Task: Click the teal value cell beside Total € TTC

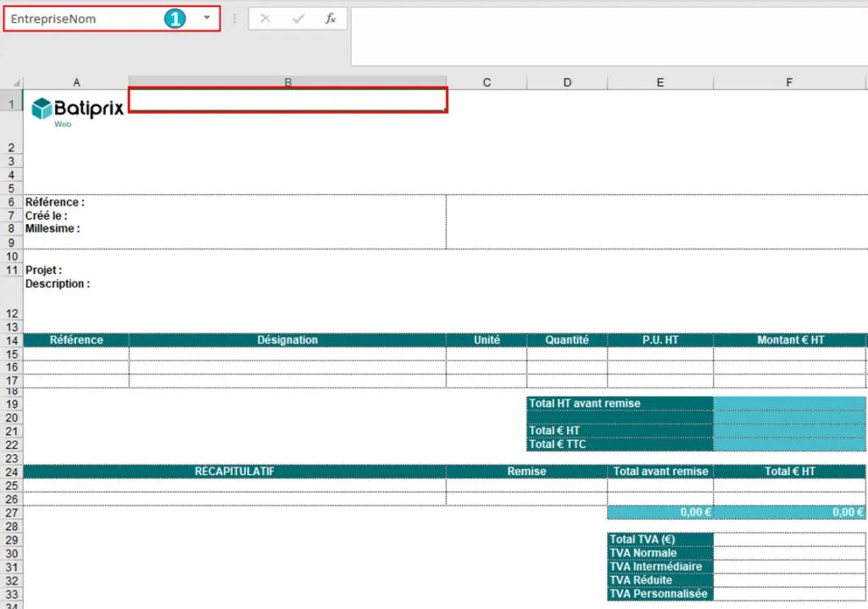Action: 789,444
